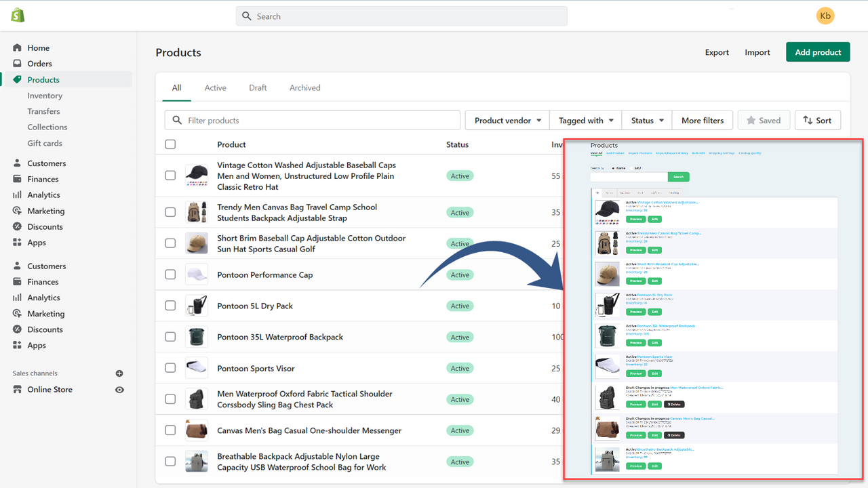Switch to the All tab

[x=176, y=88]
